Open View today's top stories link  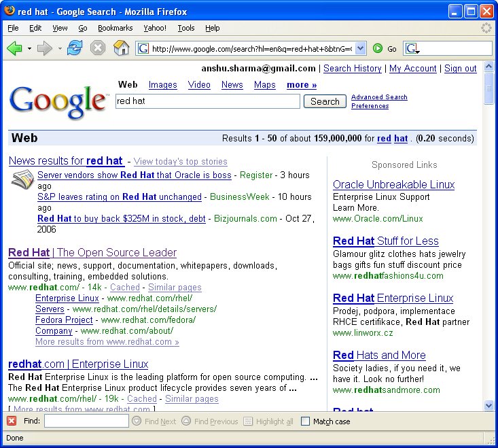click(x=181, y=161)
